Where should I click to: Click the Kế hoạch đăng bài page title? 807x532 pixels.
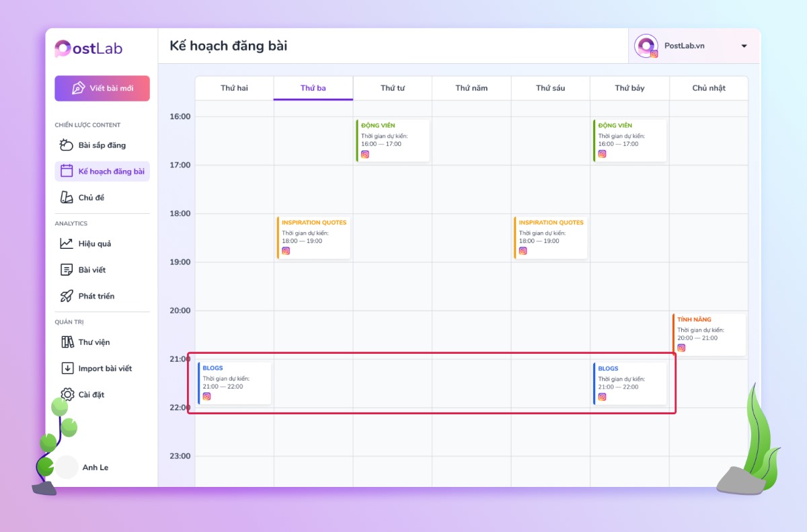(229, 46)
